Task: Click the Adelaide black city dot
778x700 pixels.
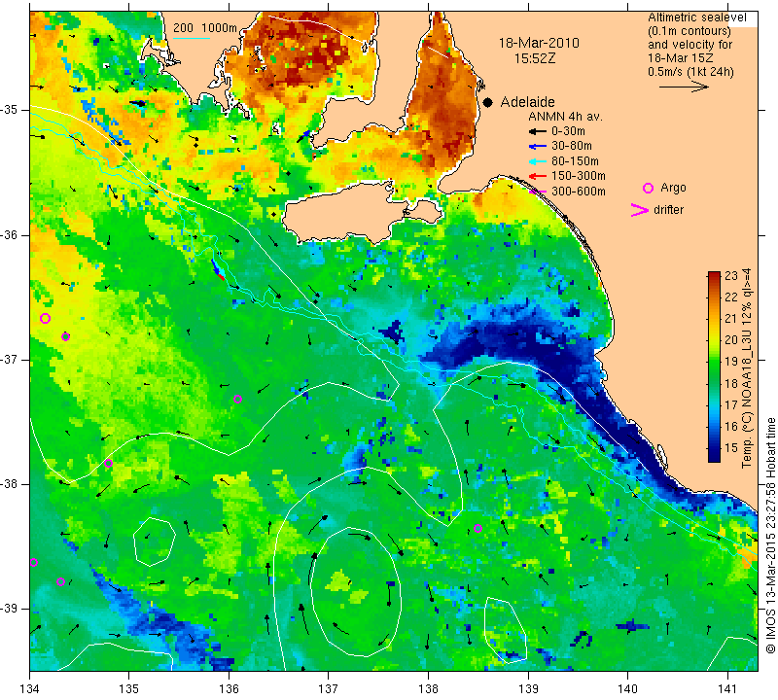Action: 488,102
